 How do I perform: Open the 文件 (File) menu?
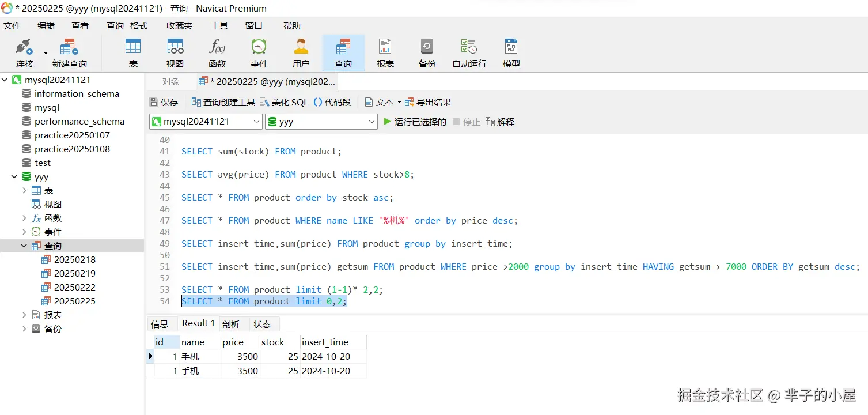[12, 25]
